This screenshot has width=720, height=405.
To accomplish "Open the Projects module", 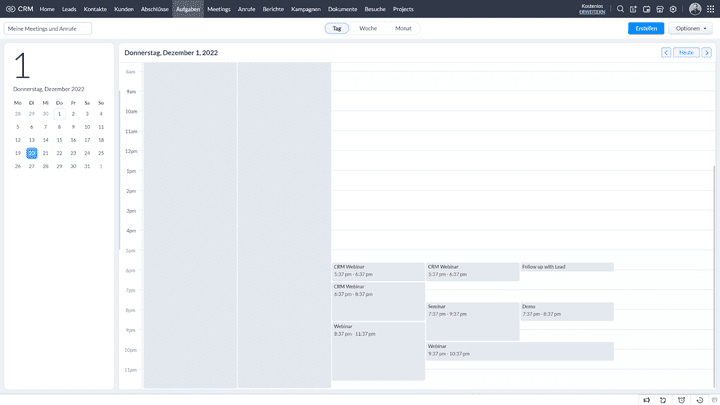I will point(403,9).
